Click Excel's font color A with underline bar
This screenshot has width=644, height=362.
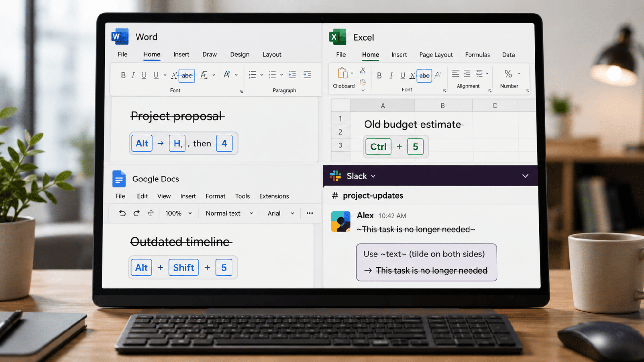coord(412,76)
